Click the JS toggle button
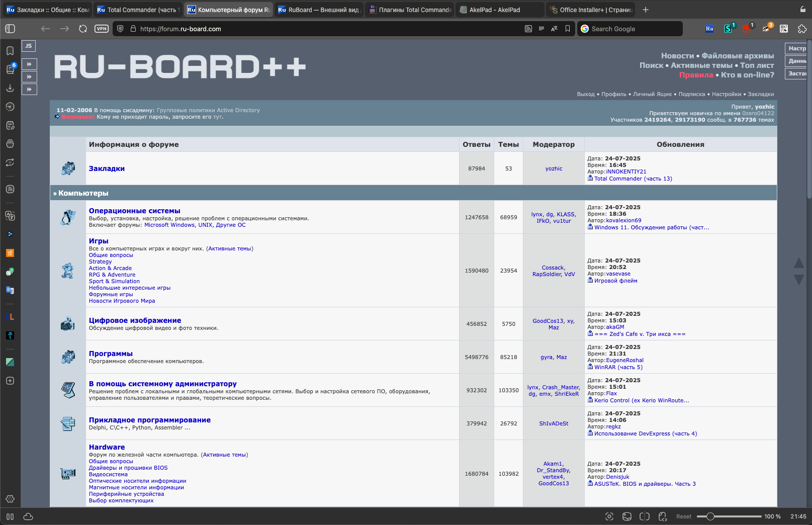812x525 pixels. 29,46
